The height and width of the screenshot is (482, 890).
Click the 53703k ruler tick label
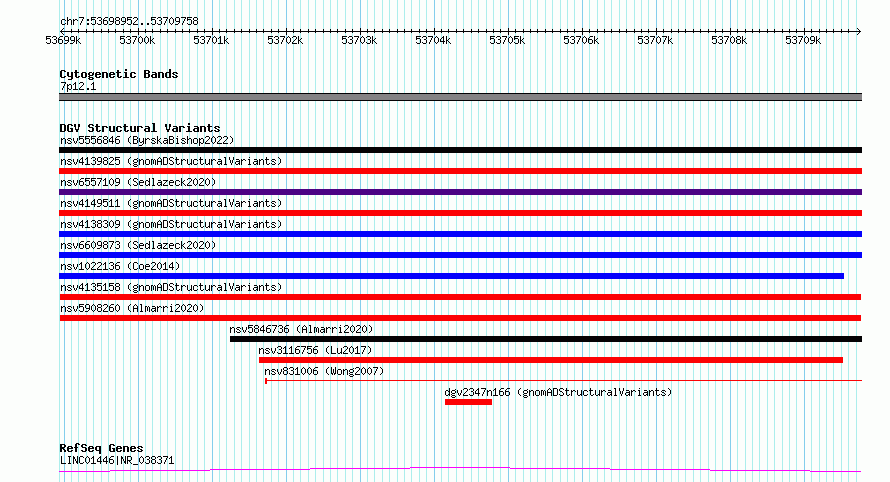(x=359, y=40)
